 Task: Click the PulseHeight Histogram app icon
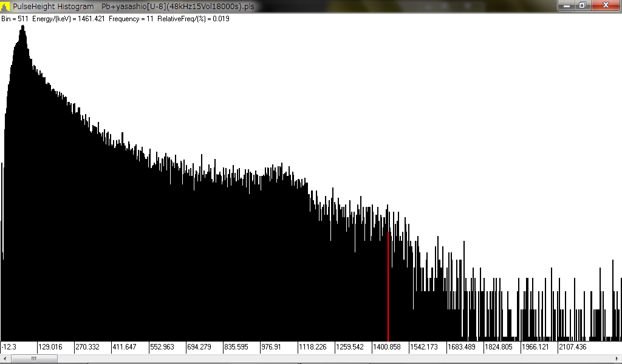pyautogui.click(x=6, y=6)
